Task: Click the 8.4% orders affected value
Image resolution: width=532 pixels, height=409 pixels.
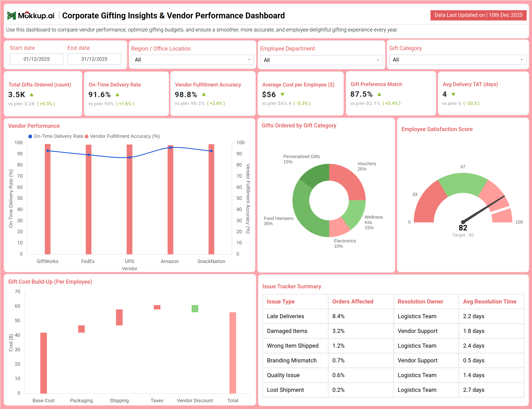Action: click(338, 316)
